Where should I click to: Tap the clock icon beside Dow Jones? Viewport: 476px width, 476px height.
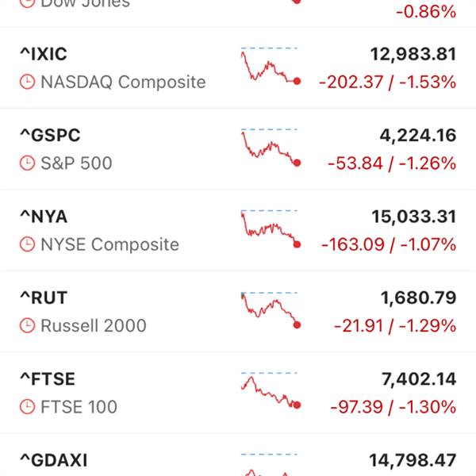[x=27, y=4]
